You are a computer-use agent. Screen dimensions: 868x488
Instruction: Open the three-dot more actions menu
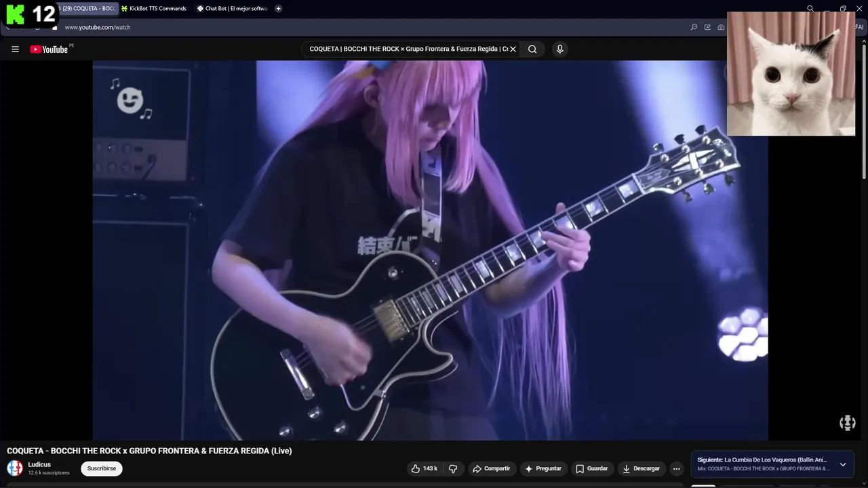[676, 468]
